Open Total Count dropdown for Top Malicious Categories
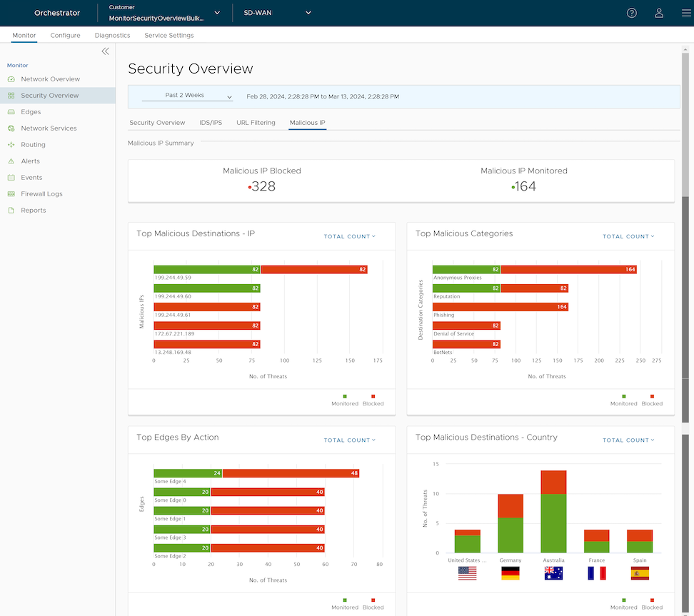Screen dimensions: 694x616 tap(628, 236)
